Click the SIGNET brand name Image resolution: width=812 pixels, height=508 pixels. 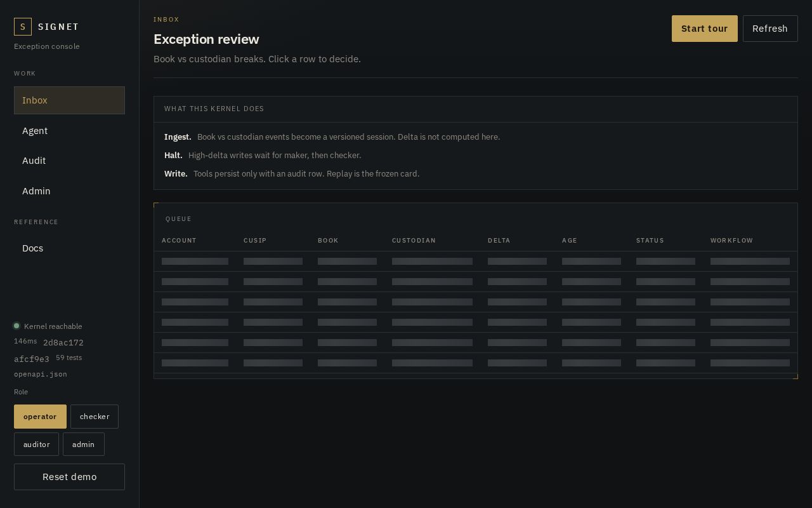58,27
